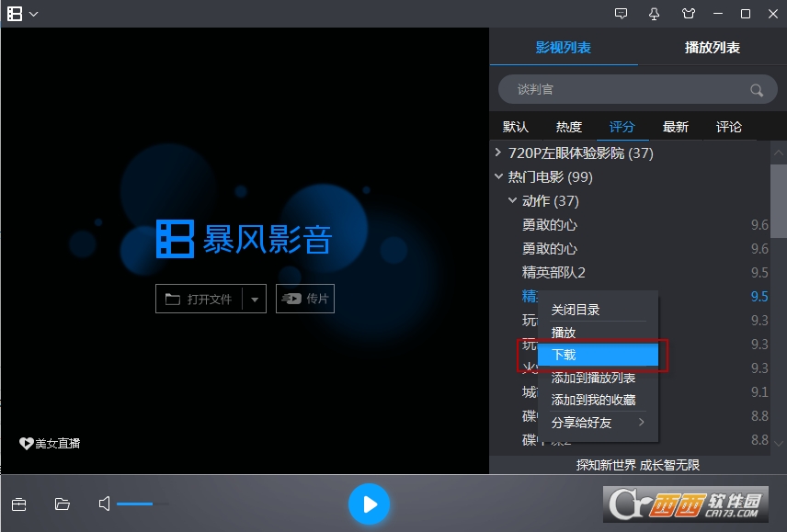Click the 9.5 rating beside 精英部队2
Viewport: 787px width, 532px height.
pos(759,272)
